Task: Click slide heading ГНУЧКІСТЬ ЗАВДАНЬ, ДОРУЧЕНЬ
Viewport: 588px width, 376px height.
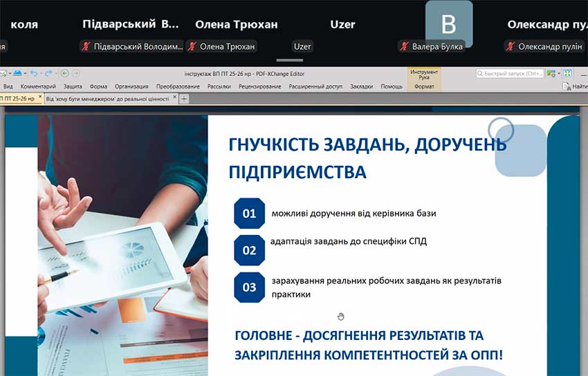Action: (367, 144)
